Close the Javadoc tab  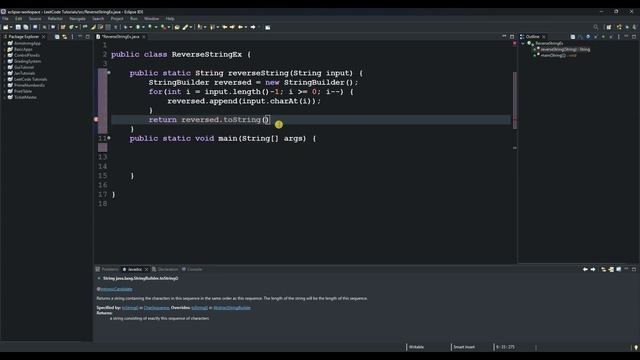click(146, 269)
